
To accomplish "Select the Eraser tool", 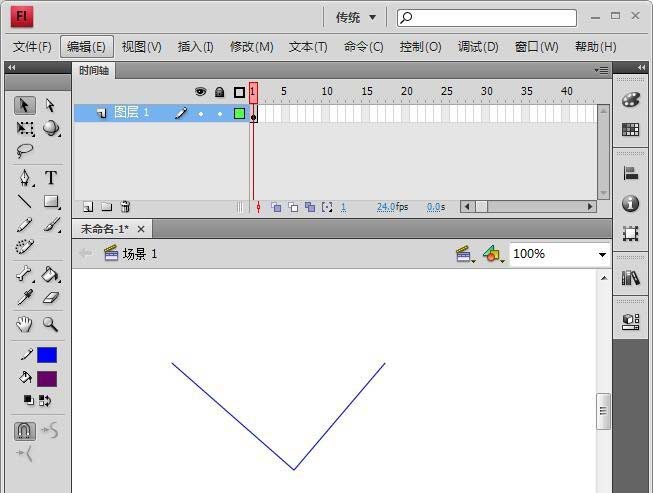I will pyautogui.click(x=51, y=298).
